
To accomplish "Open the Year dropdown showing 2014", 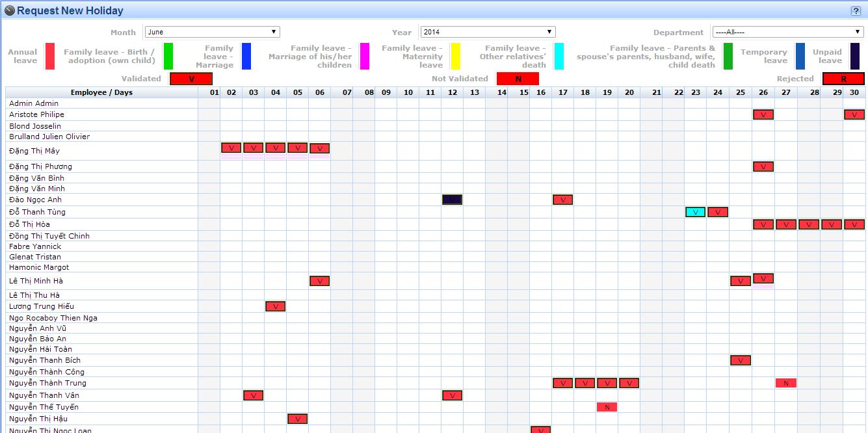I will pyautogui.click(x=487, y=32).
